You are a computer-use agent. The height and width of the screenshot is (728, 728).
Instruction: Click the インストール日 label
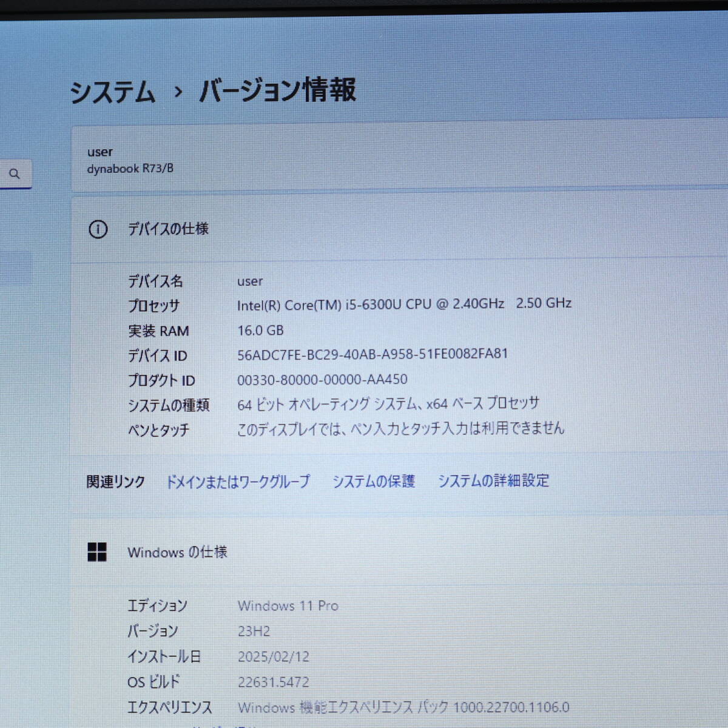(164, 656)
